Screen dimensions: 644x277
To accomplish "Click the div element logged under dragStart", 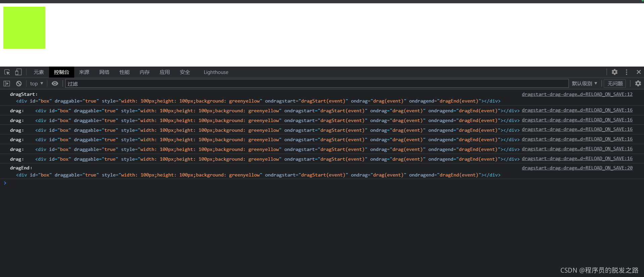I will [x=258, y=101].
